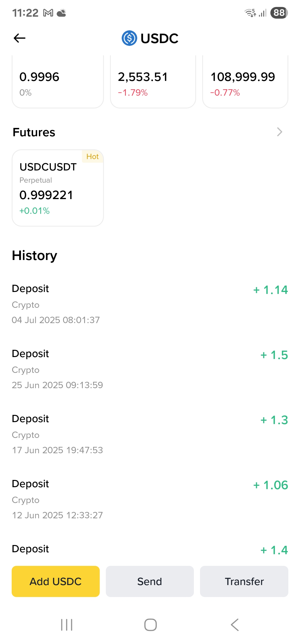The image size is (300, 644).
Task: Open the 108,999.99 market pair card
Action: pyautogui.click(x=245, y=82)
